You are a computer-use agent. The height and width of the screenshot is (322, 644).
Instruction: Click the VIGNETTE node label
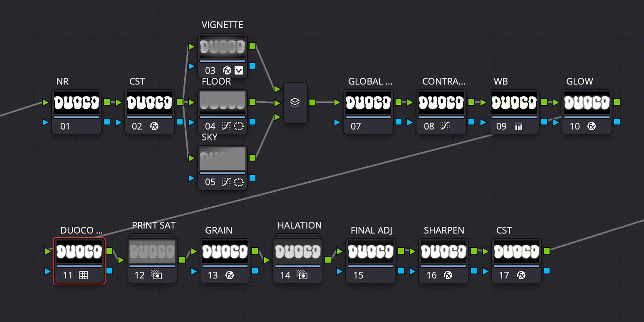(x=222, y=25)
